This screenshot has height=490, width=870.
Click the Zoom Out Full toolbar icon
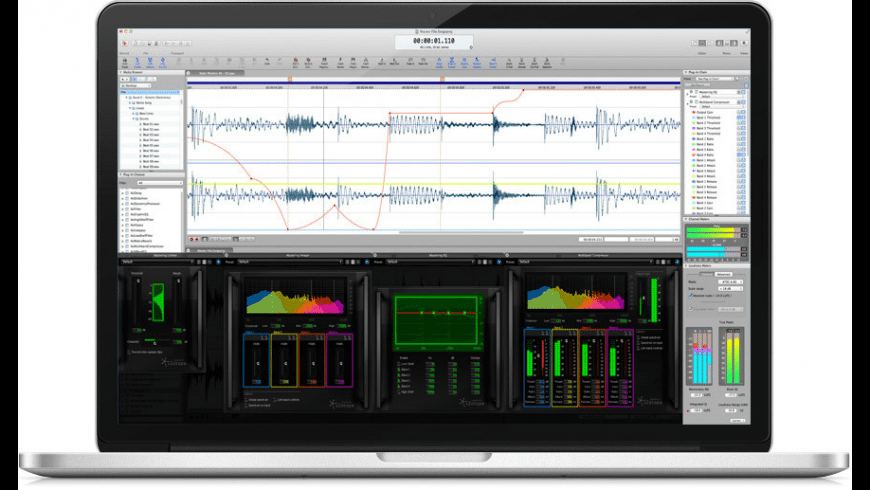point(534,62)
